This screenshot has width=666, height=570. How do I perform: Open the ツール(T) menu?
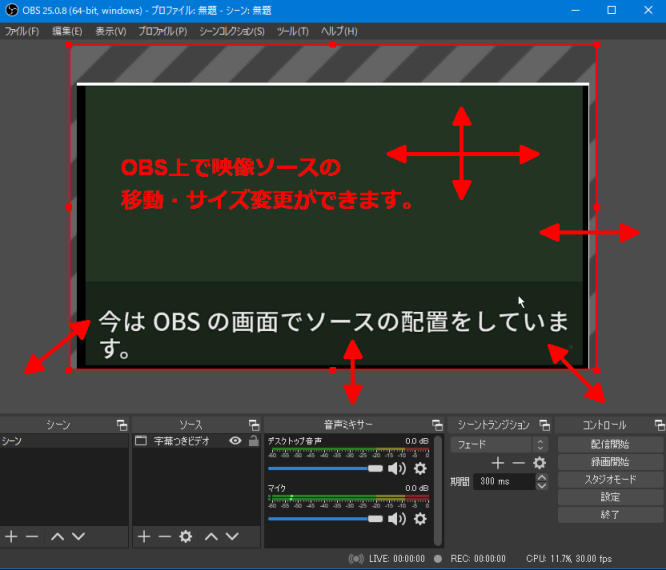[293, 31]
